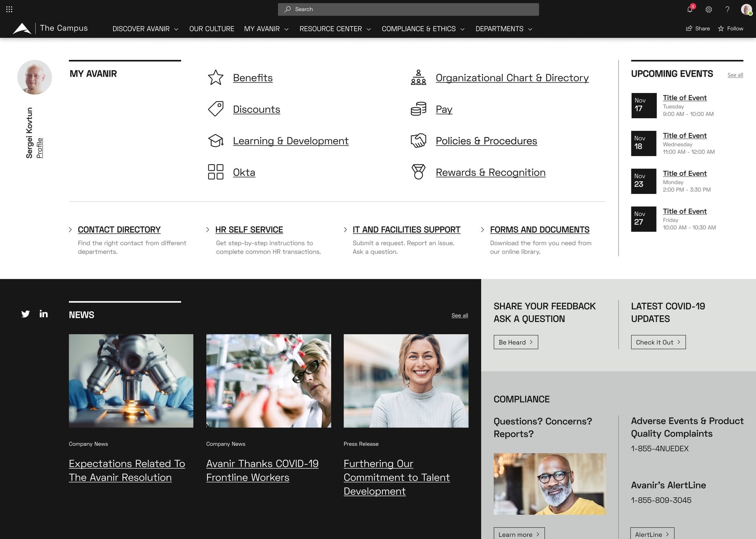This screenshot has width=756, height=539.
Task: Open IT and Facilities Support link
Action: coord(406,230)
